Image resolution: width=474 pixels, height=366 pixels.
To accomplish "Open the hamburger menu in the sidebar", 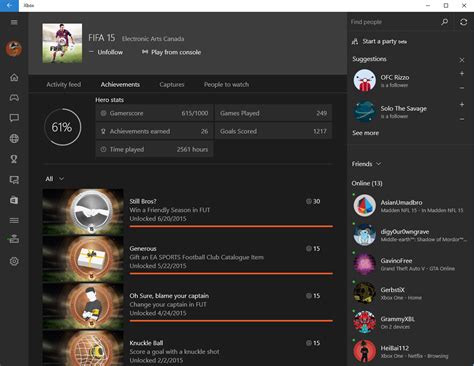I will [x=14, y=22].
